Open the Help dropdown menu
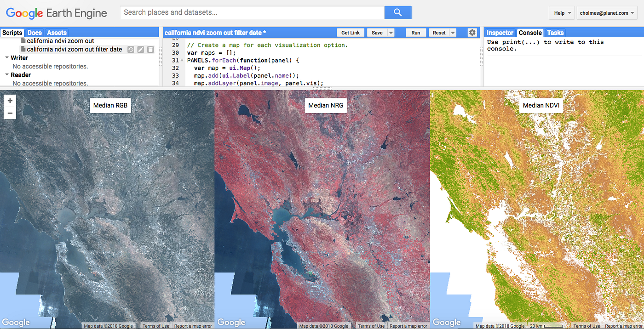 click(562, 13)
